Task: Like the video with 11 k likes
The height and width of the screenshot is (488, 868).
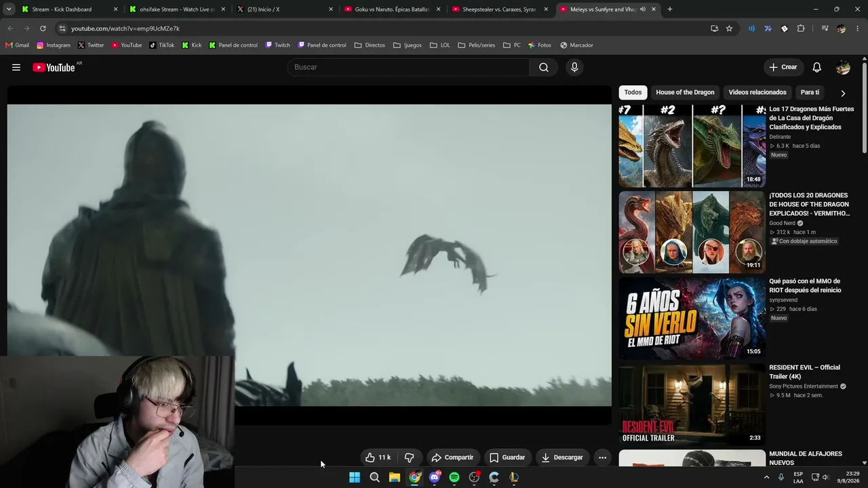Action: (x=378, y=457)
